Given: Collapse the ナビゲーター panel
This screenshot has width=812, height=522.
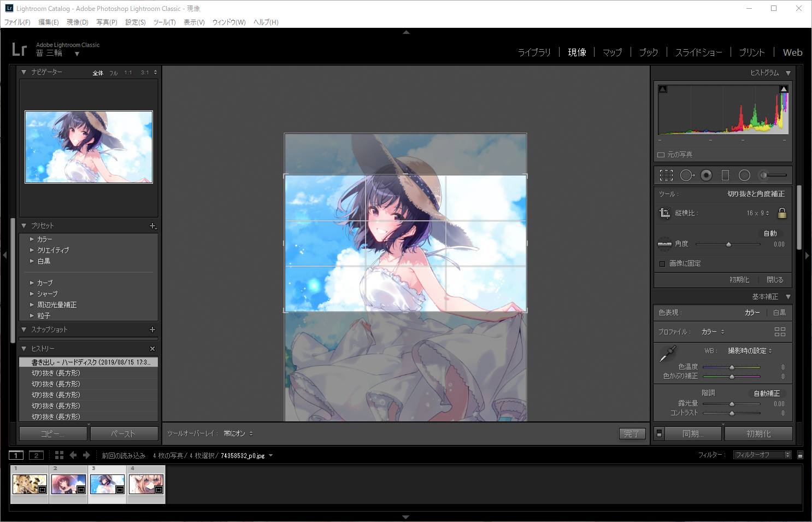Looking at the screenshot, I should tap(23, 72).
